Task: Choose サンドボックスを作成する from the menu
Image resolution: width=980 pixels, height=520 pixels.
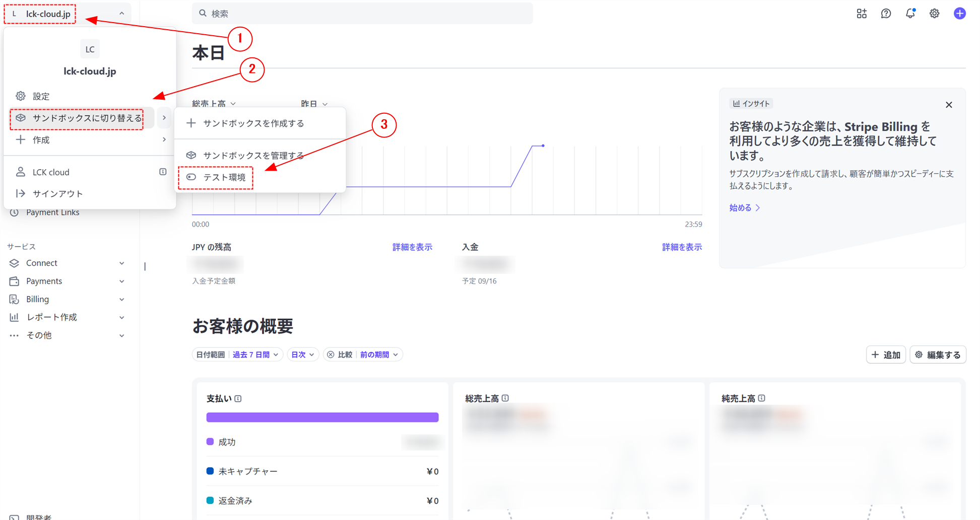Action: (x=253, y=123)
